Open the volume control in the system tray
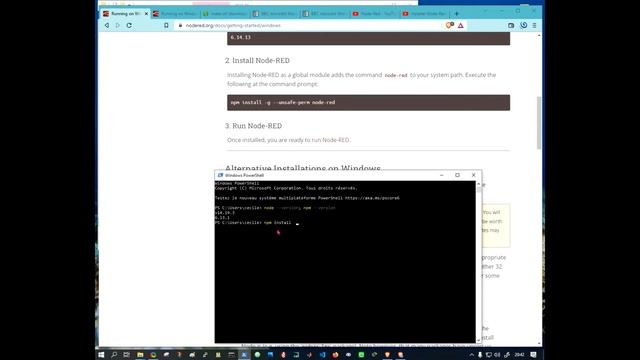Viewport: 640px width, 360px height. (497, 355)
